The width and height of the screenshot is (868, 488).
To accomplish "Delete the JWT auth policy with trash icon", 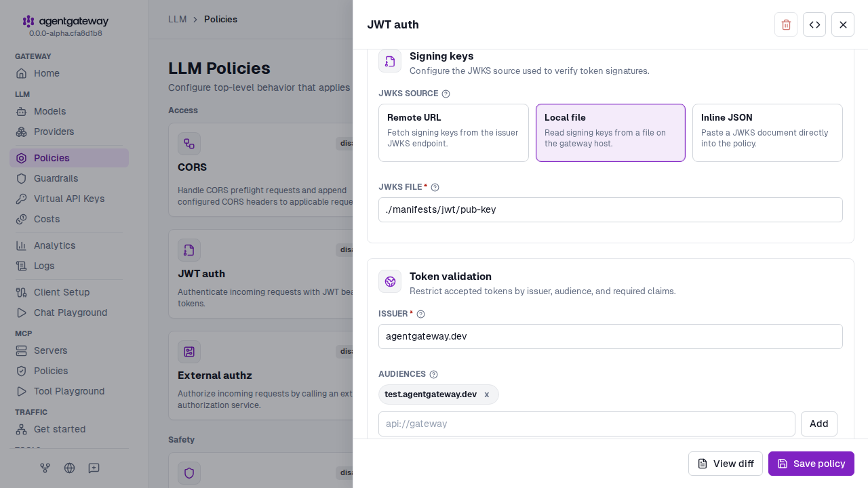I will point(786,24).
